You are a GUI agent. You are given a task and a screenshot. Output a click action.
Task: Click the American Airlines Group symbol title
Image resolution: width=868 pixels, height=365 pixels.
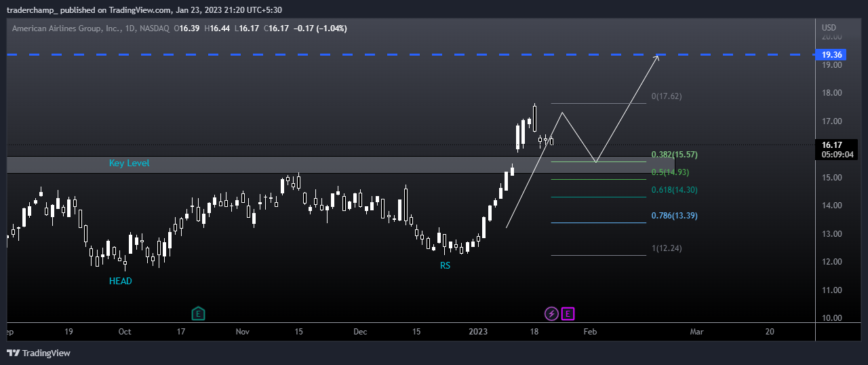[66, 28]
